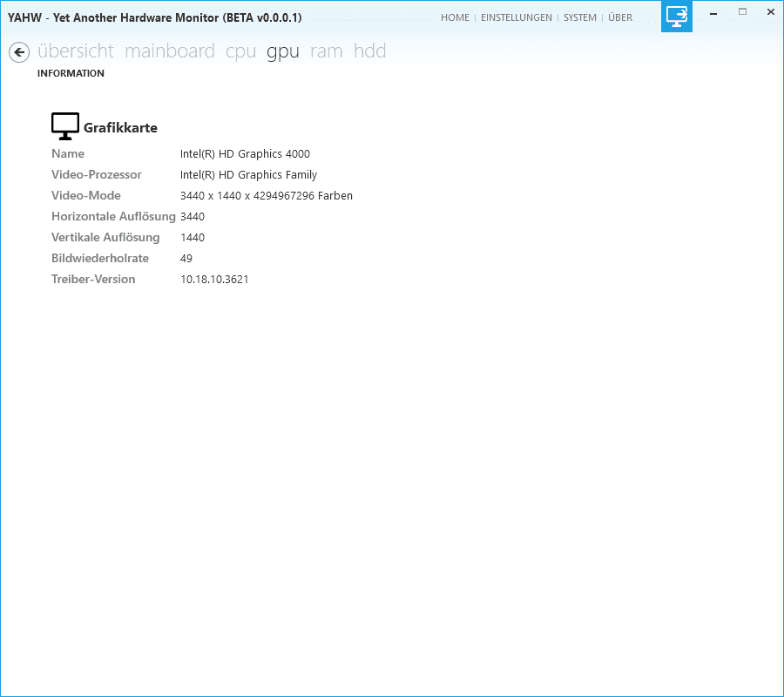The height and width of the screenshot is (697, 784).
Task: Switch to the mainboard tab
Action: coord(170,51)
